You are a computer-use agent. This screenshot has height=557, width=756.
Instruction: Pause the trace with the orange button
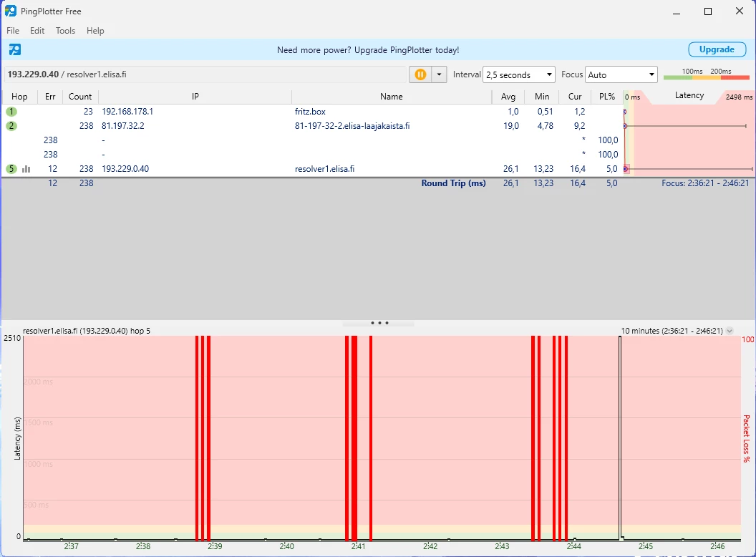(x=420, y=74)
